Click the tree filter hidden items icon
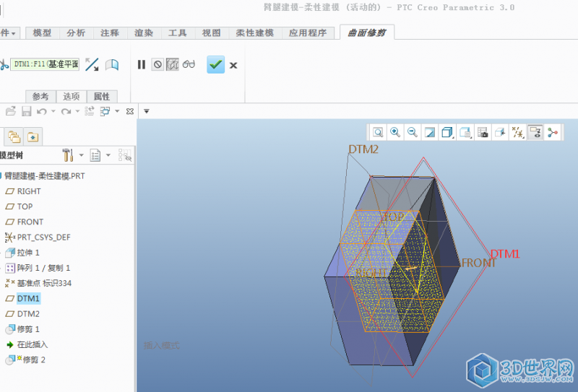 click(x=125, y=155)
